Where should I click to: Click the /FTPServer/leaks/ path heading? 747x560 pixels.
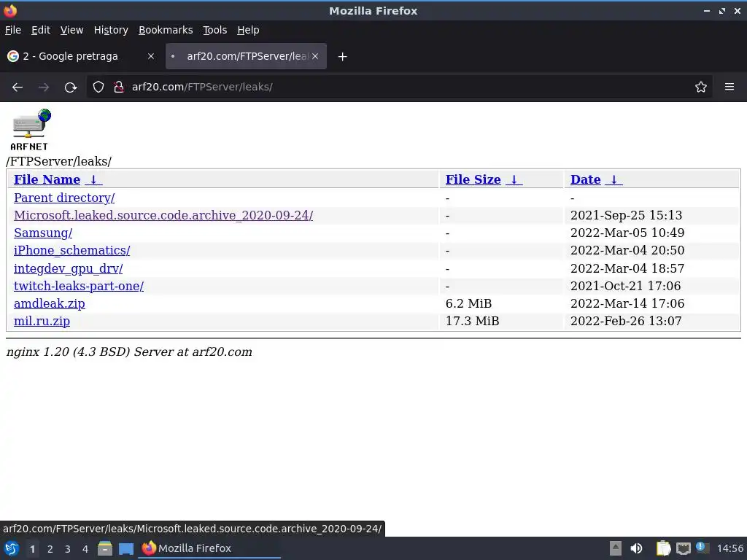tap(58, 161)
